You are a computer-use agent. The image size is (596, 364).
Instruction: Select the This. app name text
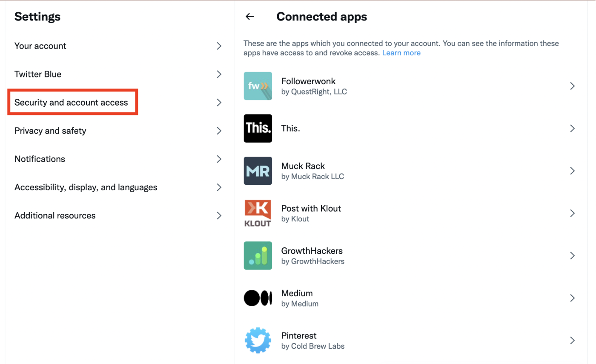(x=291, y=128)
